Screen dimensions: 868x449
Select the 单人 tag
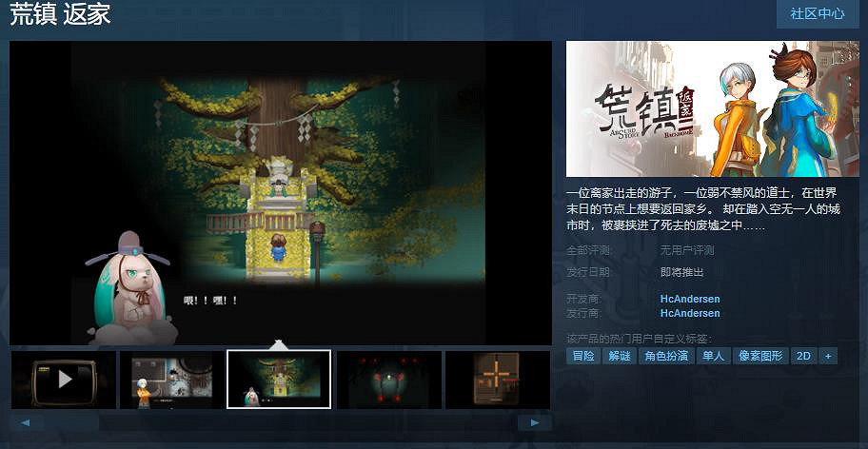point(714,356)
